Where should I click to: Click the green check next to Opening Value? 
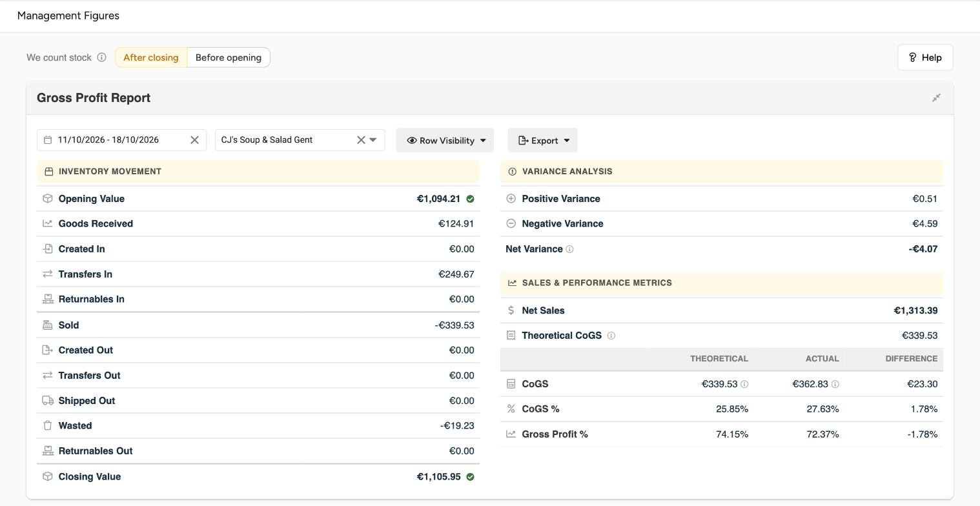coord(470,199)
